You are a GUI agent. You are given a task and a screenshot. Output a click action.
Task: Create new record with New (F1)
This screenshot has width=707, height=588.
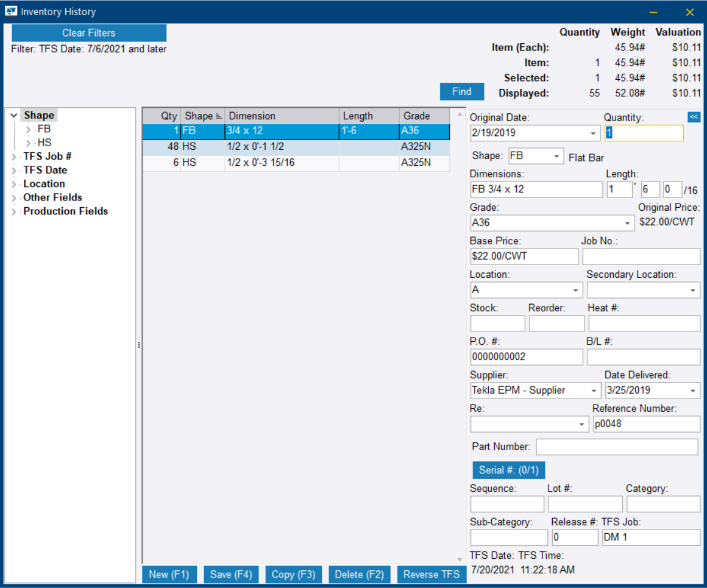pyautogui.click(x=169, y=575)
